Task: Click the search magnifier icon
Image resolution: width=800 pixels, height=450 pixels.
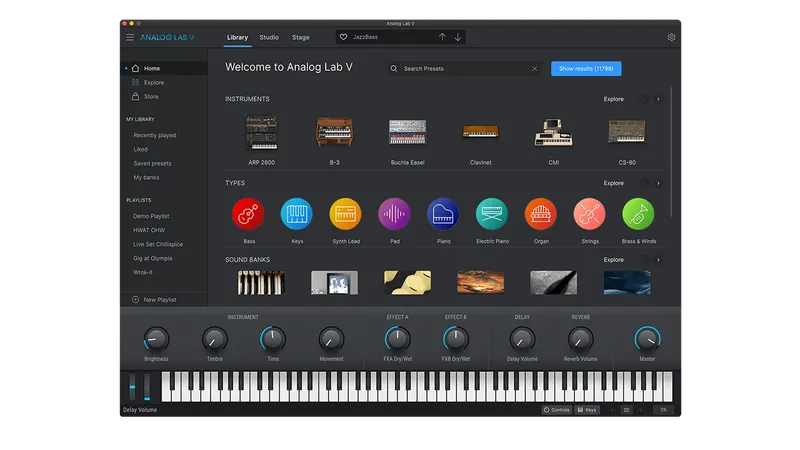Action: pos(394,68)
